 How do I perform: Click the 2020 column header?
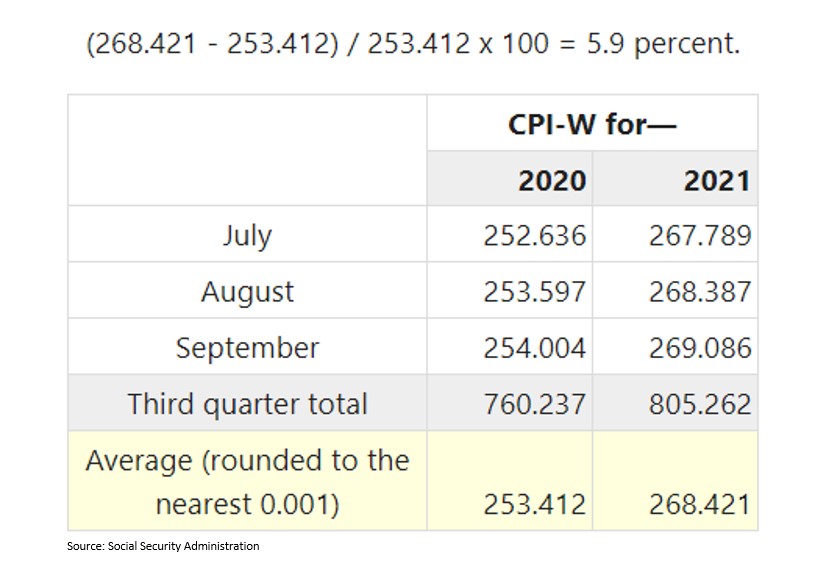pos(552,180)
